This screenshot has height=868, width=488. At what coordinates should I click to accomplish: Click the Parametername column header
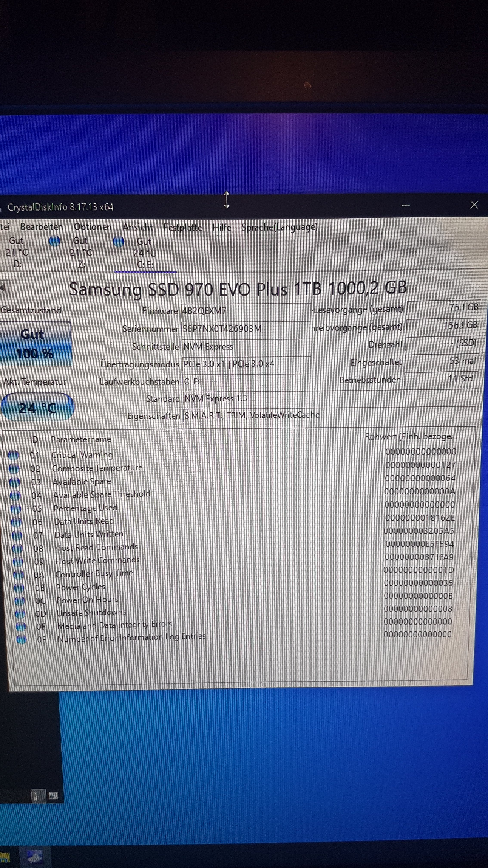(81, 439)
